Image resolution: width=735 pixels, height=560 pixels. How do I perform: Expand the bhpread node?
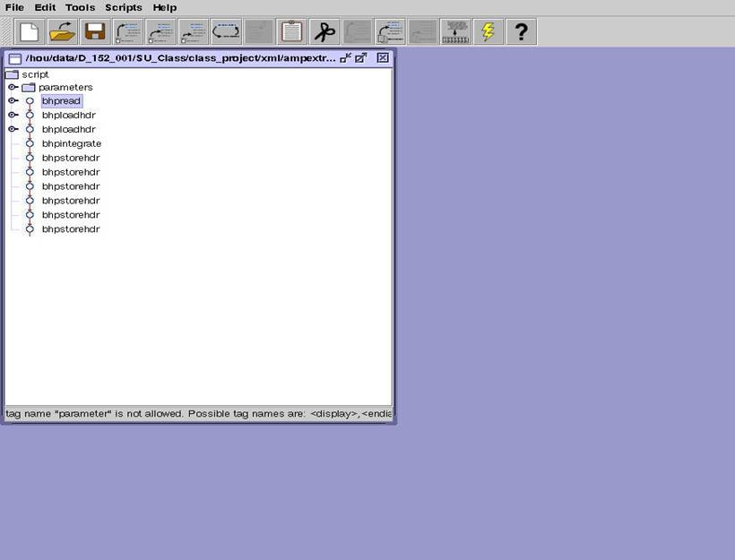(x=13, y=100)
